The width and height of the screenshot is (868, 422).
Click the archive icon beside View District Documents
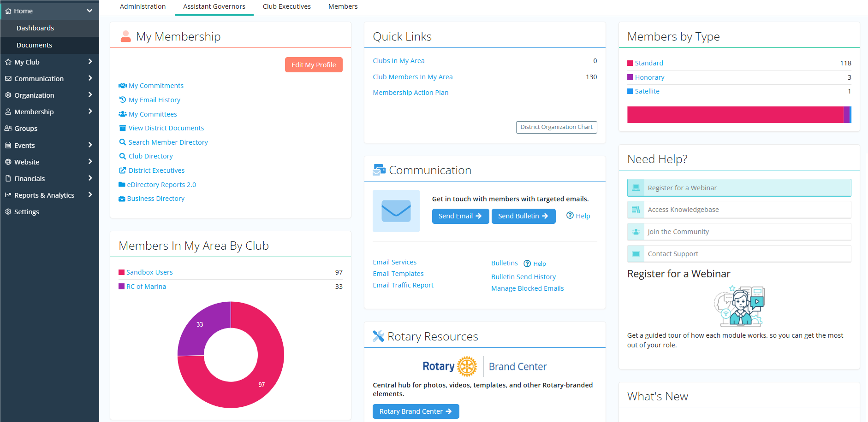coord(123,128)
